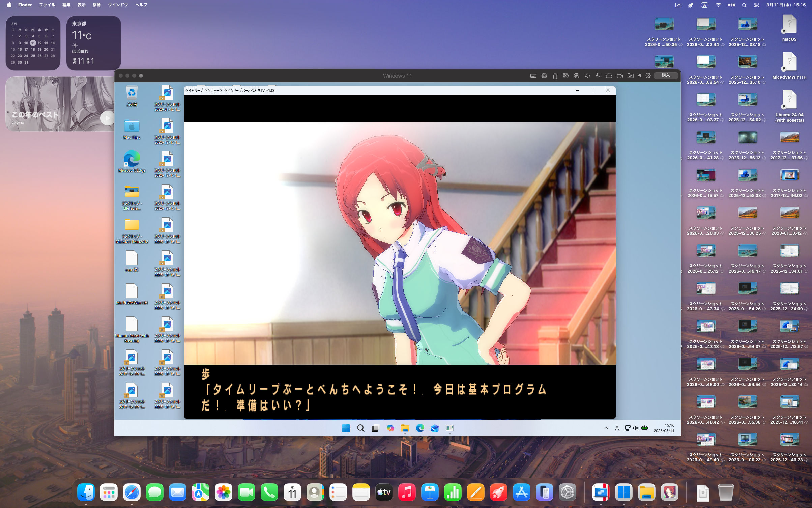Click the camera icon in VM toolbar
The height and width of the screenshot is (508, 812).
coord(620,76)
